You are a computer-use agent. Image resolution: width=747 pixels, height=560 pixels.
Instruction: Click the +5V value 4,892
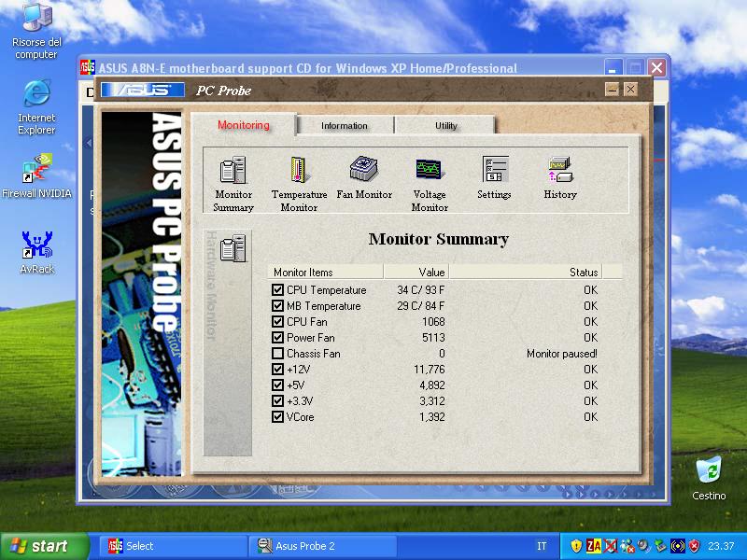point(432,385)
